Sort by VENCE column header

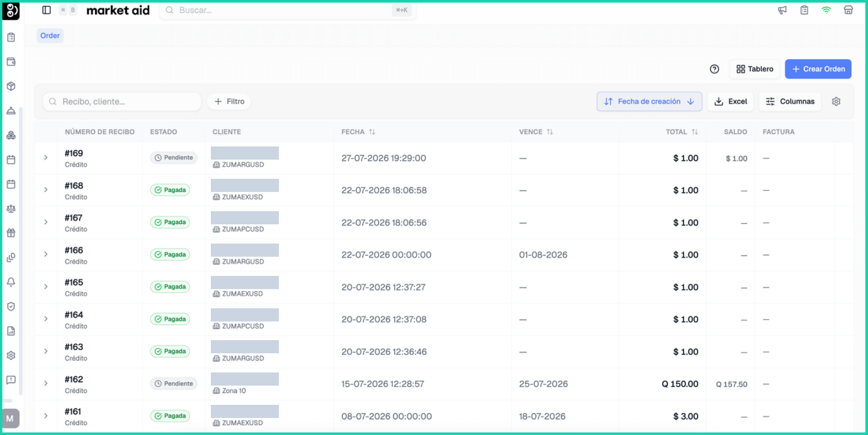click(536, 132)
